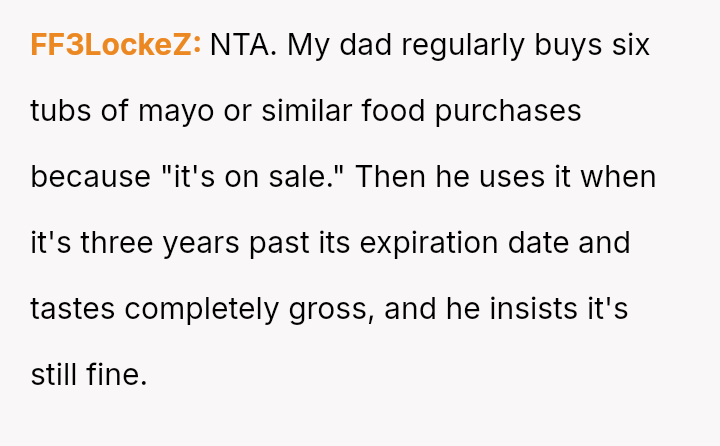Click the final words "still fine."

[89, 375]
